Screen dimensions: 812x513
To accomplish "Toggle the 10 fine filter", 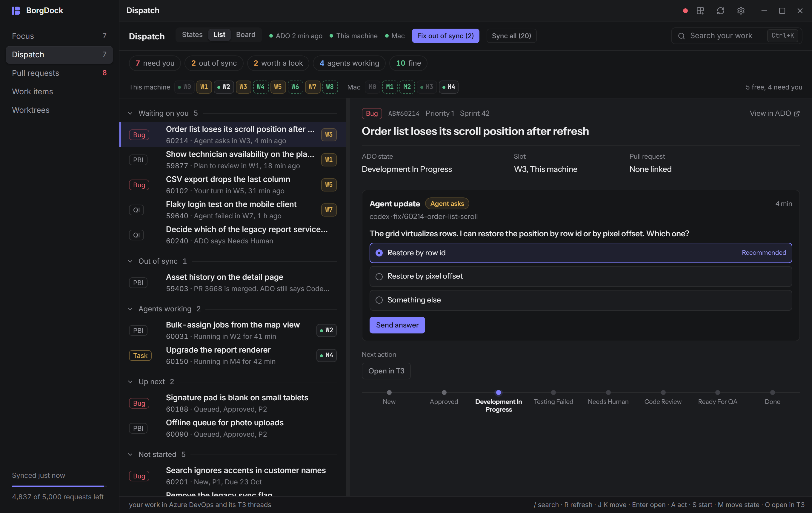I will click(408, 63).
